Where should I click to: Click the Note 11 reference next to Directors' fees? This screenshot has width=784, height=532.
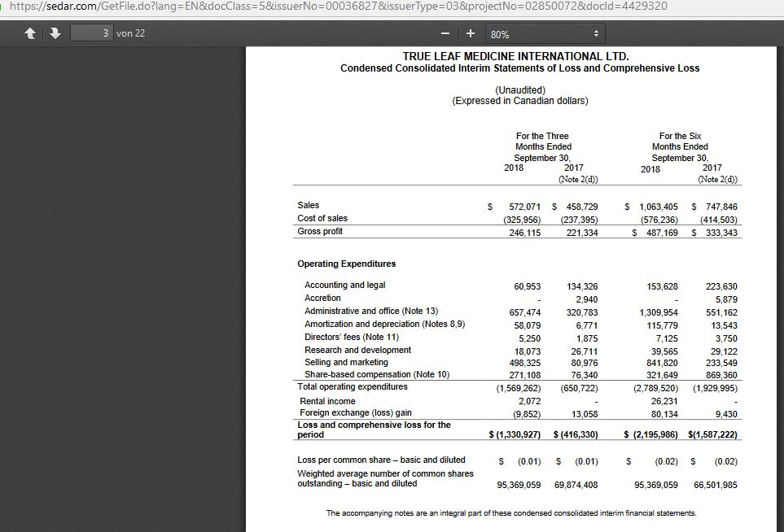(380, 337)
